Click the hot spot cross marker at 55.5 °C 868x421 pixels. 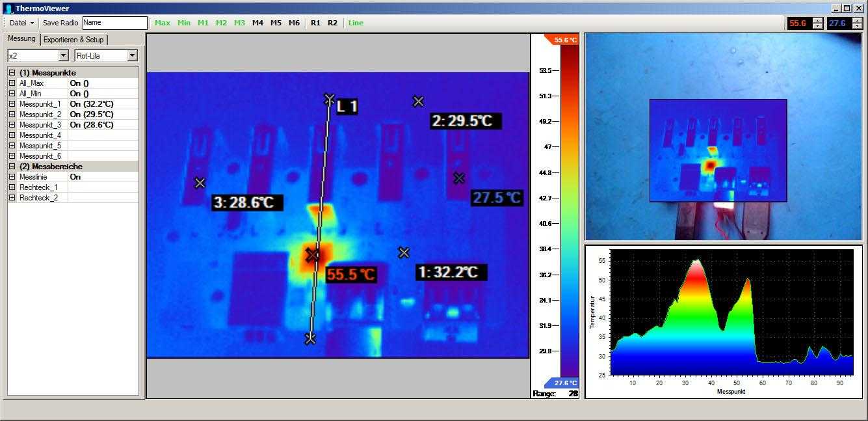click(312, 254)
